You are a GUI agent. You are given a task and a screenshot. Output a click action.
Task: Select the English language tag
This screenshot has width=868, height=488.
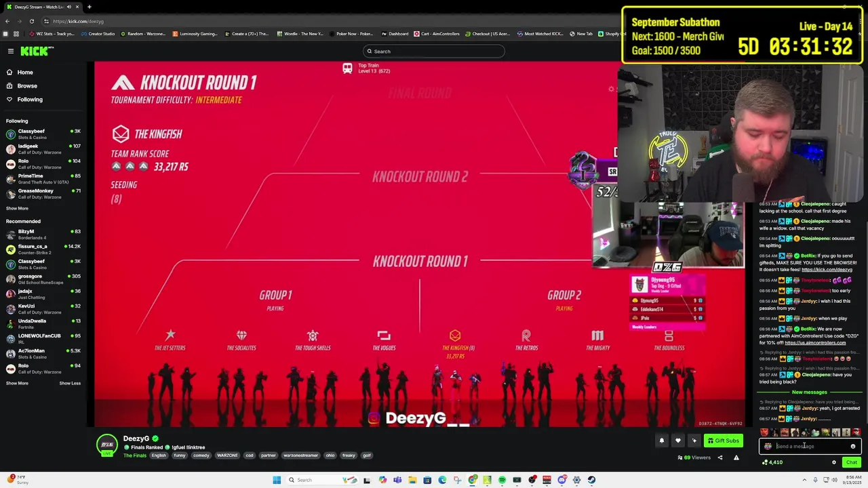click(159, 455)
